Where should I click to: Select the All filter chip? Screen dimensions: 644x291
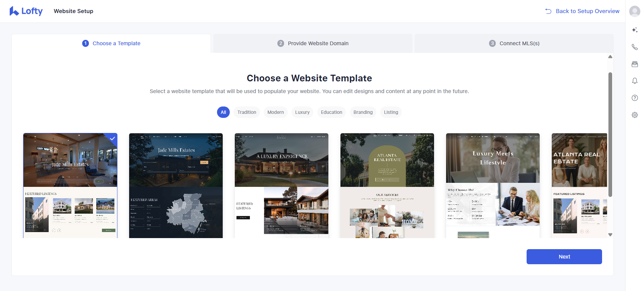click(223, 113)
